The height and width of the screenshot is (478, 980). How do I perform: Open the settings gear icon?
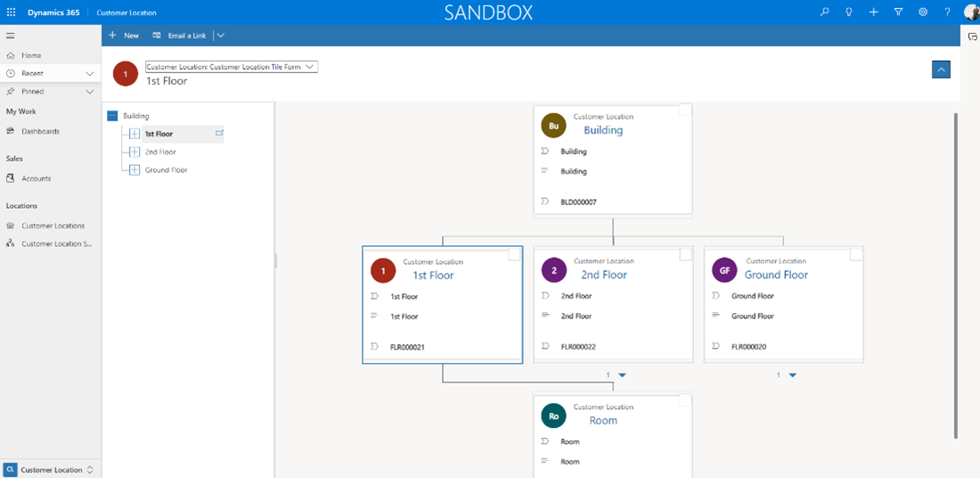click(923, 12)
